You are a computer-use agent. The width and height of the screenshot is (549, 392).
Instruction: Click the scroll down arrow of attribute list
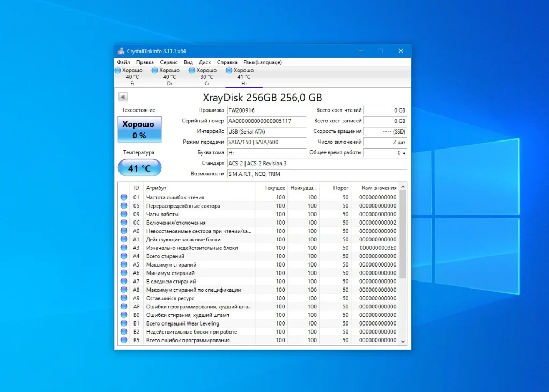[403, 341]
